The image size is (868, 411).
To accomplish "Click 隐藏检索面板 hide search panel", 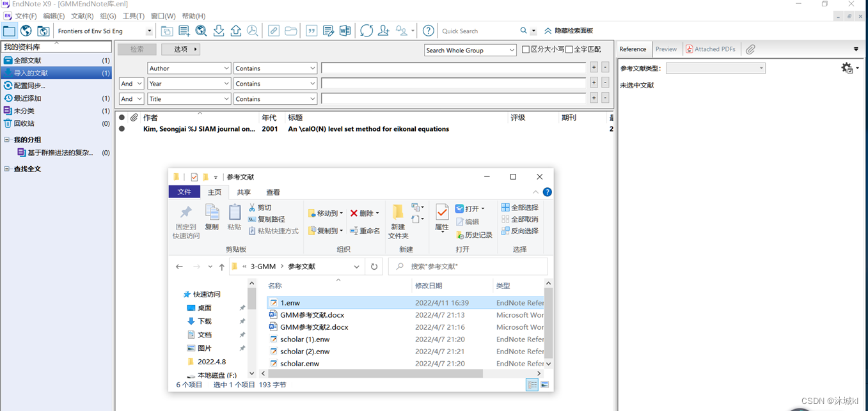I will point(568,31).
